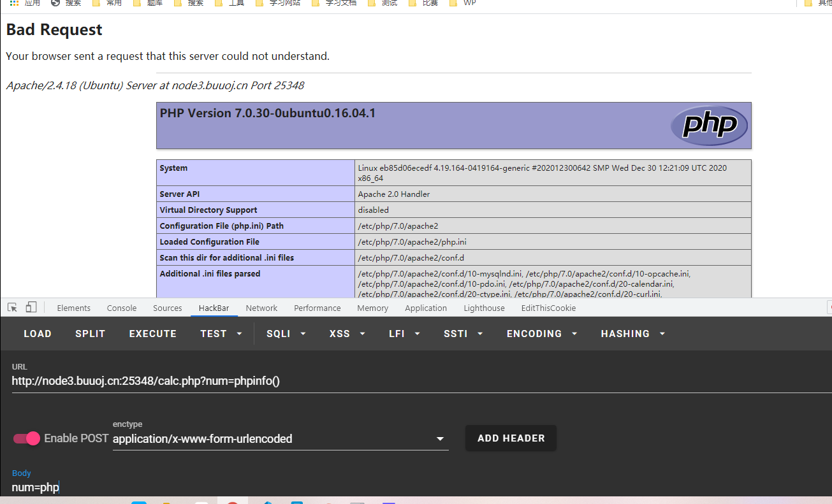This screenshot has height=504, width=832.
Task: Toggle the device toolbar icon
Action: coord(31,308)
